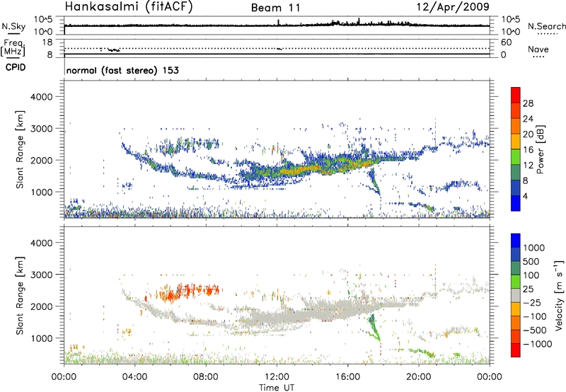Click the Freq. [MHz] axis label
Viewport: 566px width, 392px height.
point(13,50)
